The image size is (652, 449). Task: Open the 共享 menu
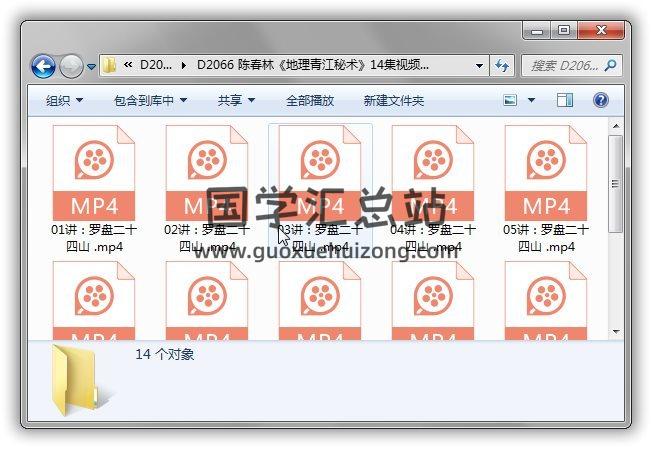pos(236,100)
